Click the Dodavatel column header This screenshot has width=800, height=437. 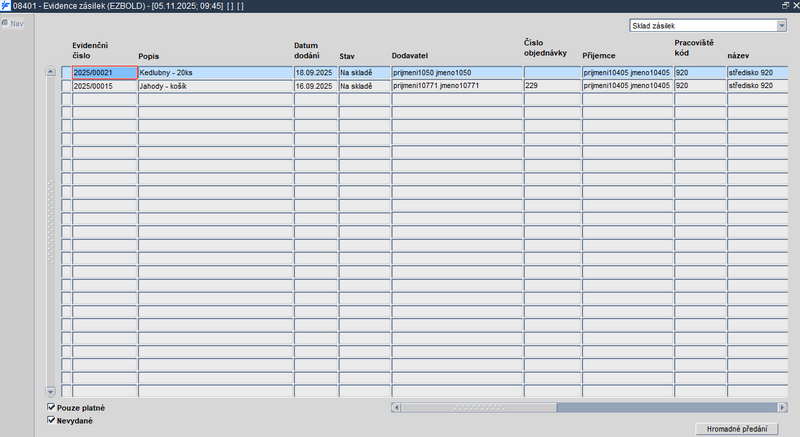click(410, 56)
